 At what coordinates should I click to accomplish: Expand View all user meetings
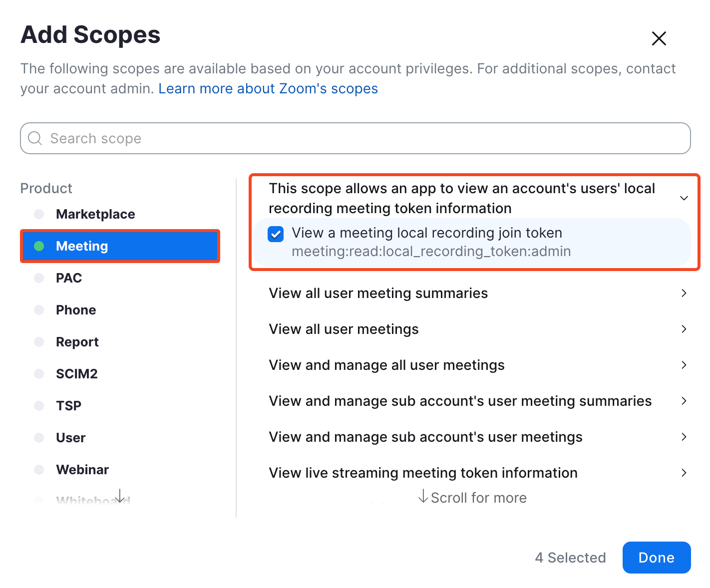pos(684,329)
